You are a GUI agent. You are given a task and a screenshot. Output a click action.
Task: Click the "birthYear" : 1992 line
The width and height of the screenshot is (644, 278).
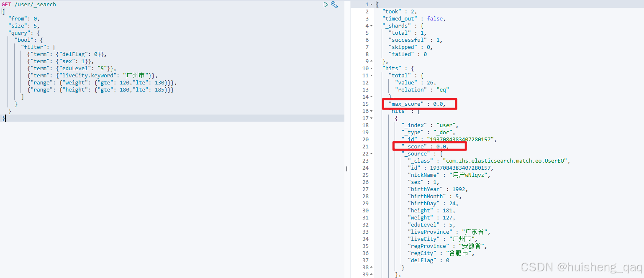pos(438,189)
